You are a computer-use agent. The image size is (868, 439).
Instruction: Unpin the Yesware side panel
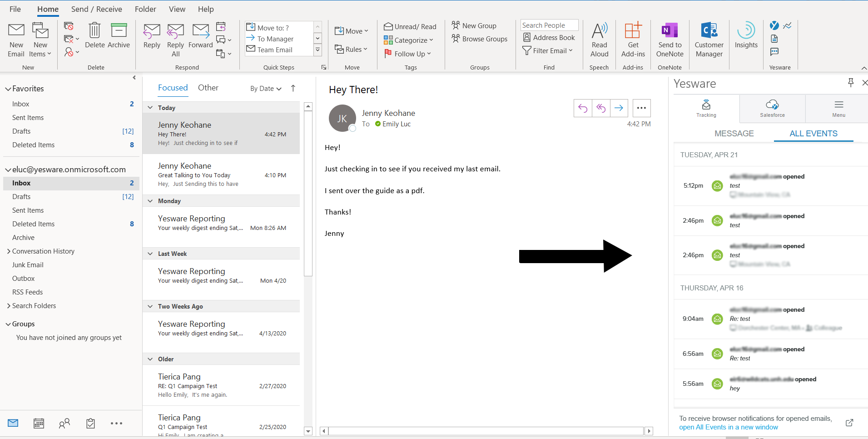tap(850, 83)
